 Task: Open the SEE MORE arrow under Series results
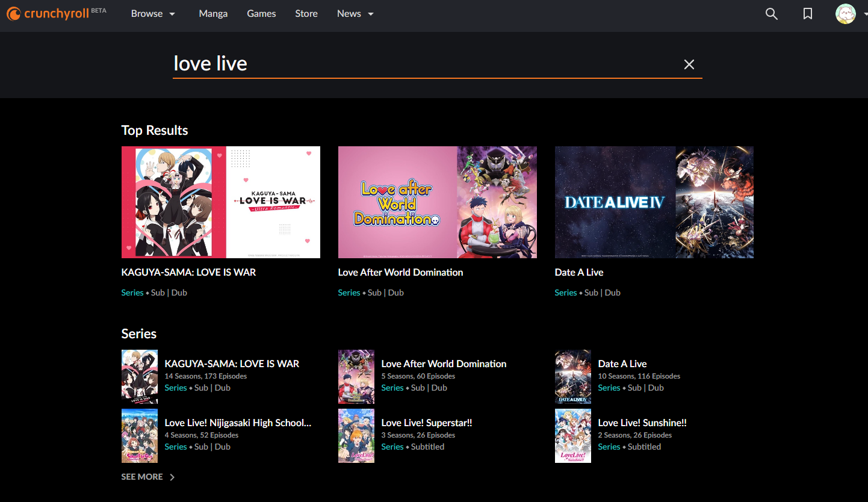click(x=172, y=477)
